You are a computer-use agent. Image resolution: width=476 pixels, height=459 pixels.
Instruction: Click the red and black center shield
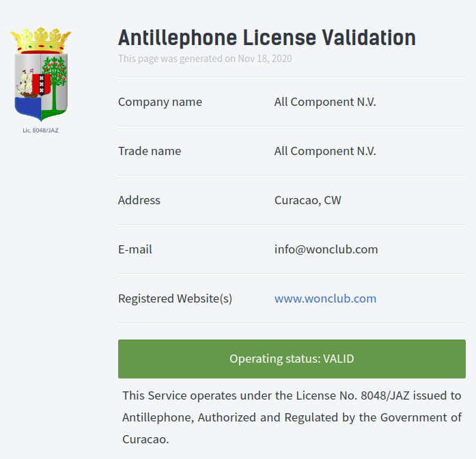click(41, 84)
